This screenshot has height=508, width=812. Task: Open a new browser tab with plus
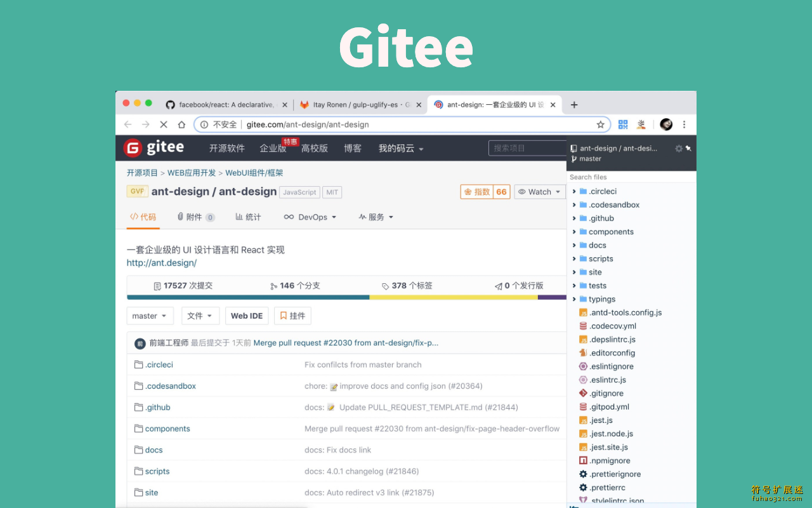574,105
